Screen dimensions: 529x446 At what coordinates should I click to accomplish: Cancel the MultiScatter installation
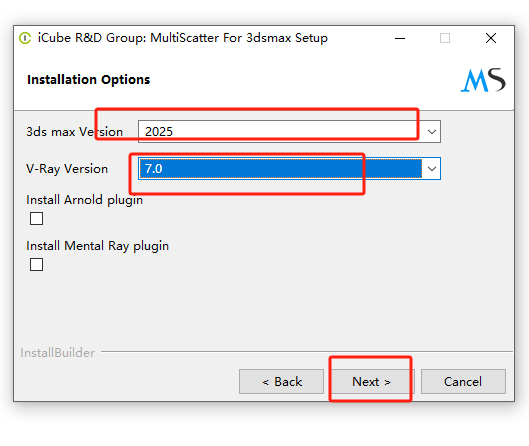pyautogui.click(x=463, y=382)
